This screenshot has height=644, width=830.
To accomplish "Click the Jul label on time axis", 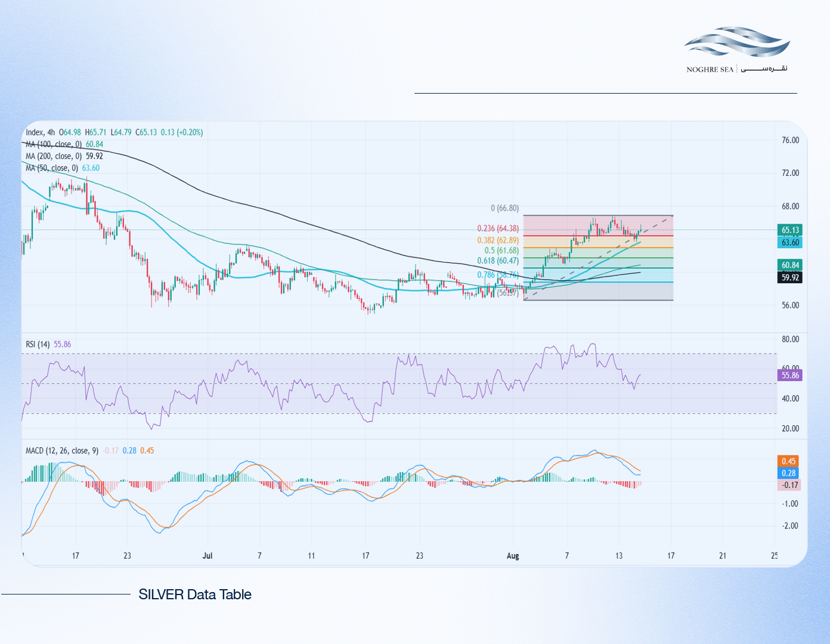I will click(x=207, y=556).
